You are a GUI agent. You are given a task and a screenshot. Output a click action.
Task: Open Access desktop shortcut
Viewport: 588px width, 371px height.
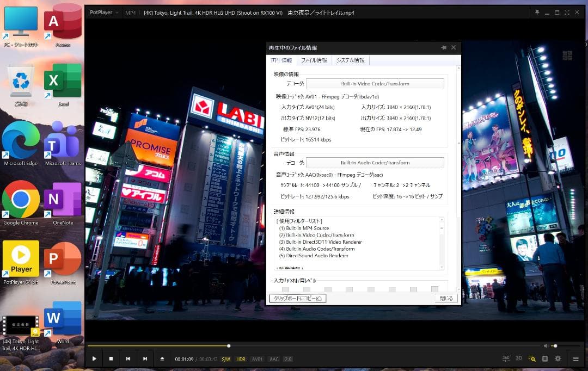click(63, 25)
